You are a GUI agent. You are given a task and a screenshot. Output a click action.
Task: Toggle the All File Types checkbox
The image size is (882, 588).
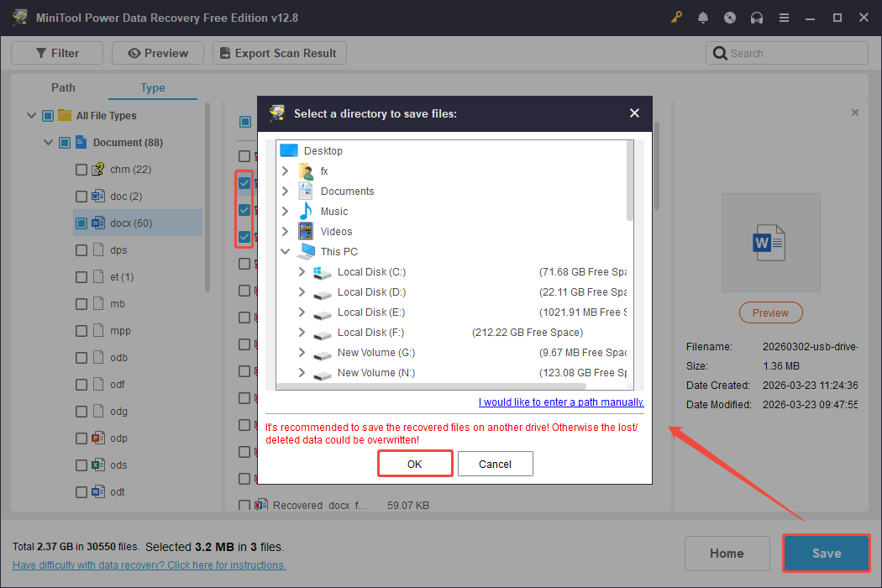coord(48,115)
